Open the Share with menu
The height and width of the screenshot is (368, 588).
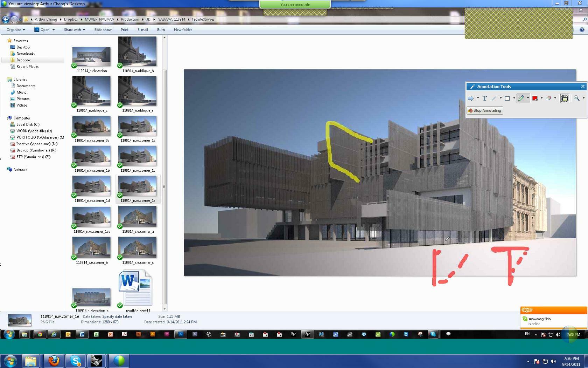pos(74,30)
